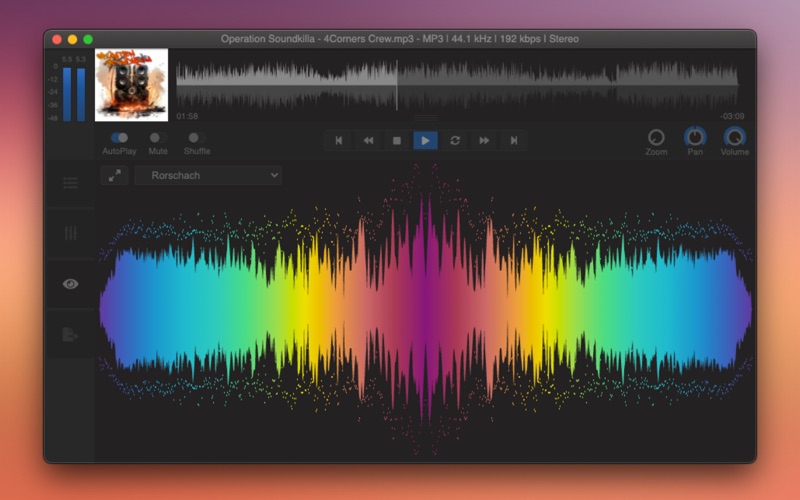This screenshot has width=800, height=500.
Task: Click the stereo level meters
Action: coord(74,94)
